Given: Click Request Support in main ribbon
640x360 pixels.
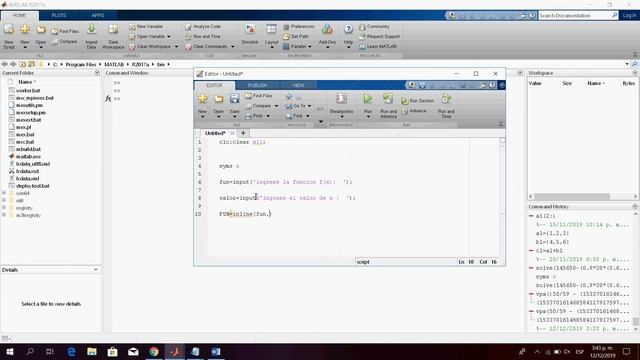Looking at the screenshot, I should [380, 36].
